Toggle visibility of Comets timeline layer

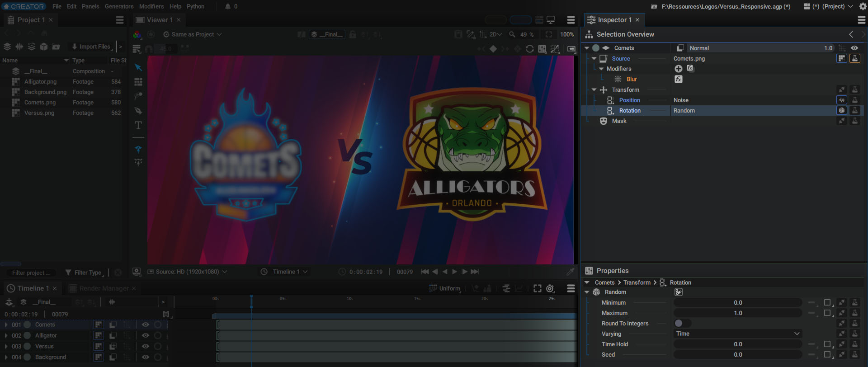145,325
